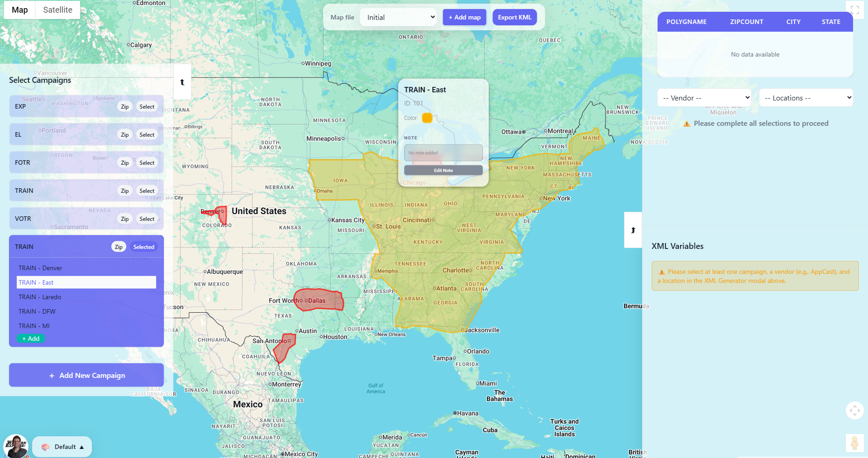Image resolution: width=868 pixels, height=458 pixels.
Task: Click the note text field
Action: 443,153
